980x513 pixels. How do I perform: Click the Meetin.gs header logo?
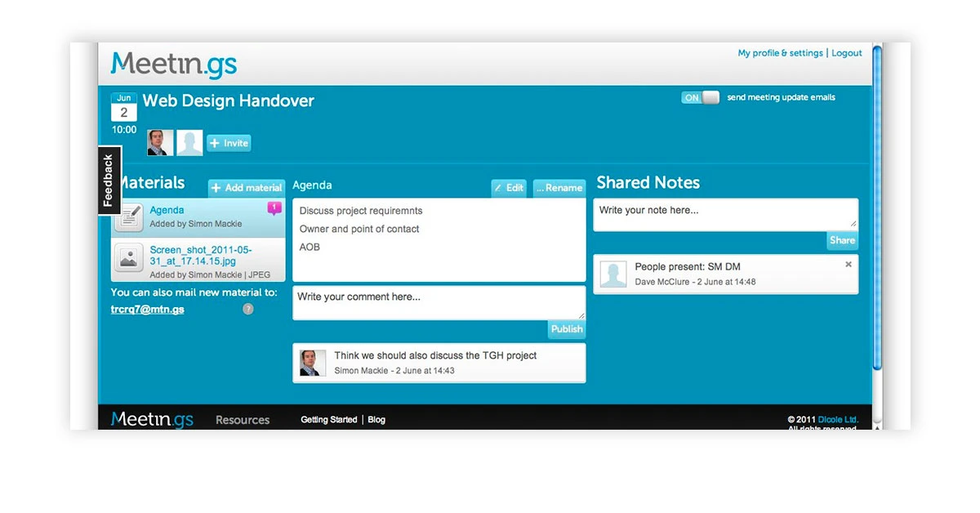(x=174, y=64)
